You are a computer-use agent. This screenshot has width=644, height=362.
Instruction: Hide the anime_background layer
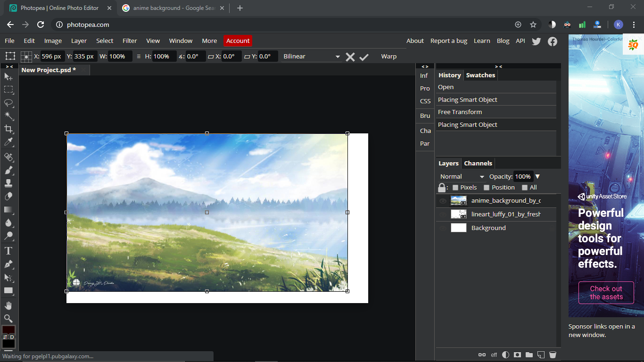[x=443, y=201]
